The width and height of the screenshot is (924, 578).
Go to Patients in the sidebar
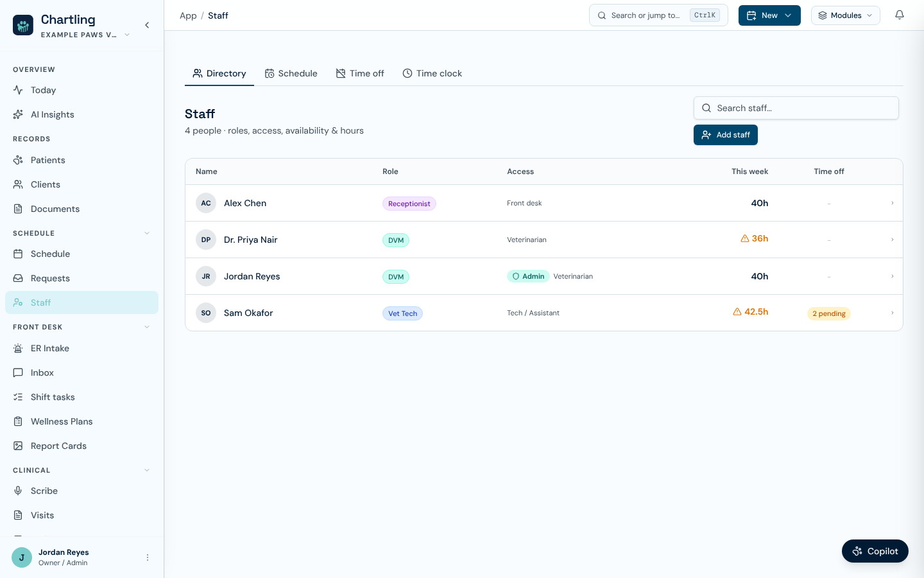(81, 160)
